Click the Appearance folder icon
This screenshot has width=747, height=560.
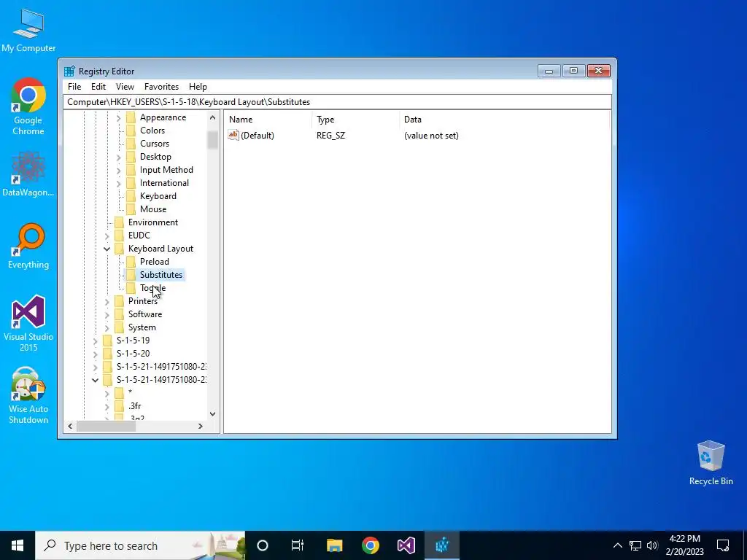(x=131, y=117)
